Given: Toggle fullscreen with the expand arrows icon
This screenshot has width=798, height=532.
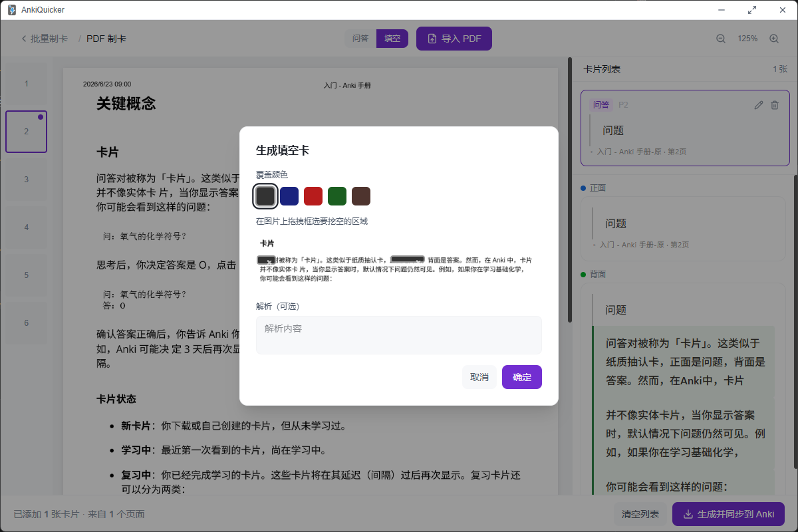Looking at the screenshot, I should (x=752, y=10).
